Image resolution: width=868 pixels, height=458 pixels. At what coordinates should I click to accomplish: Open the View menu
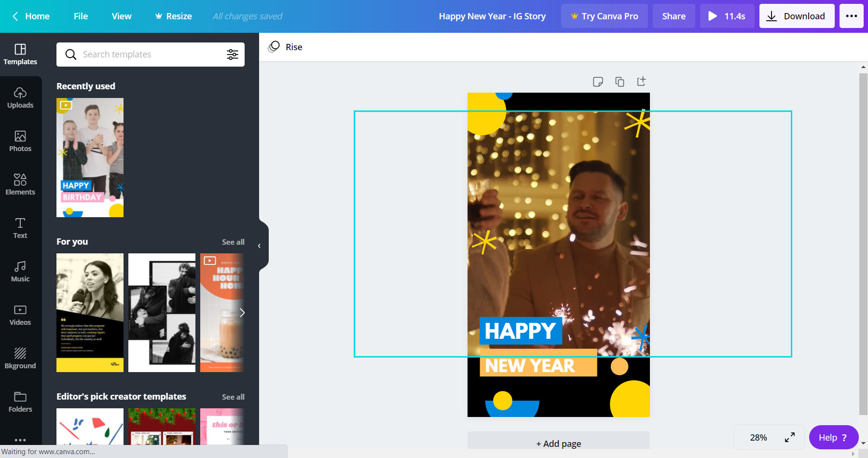pyautogui.click(x=122, y=16)
